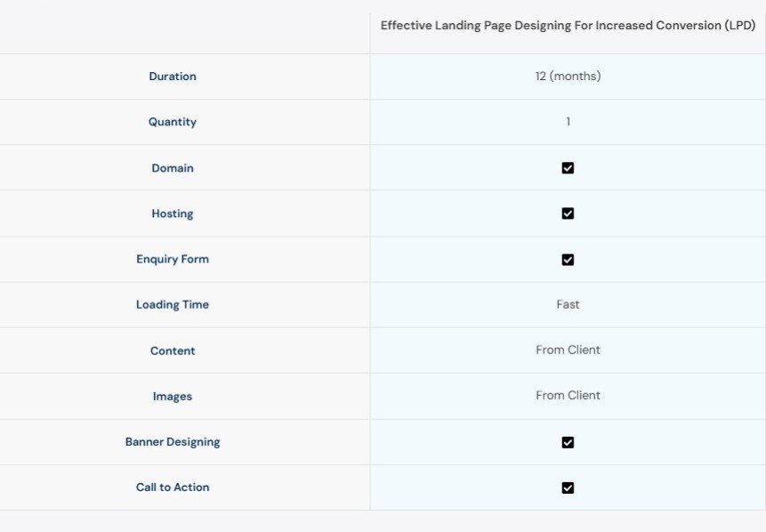
Task: Select the Quantity row label
Action: click(173, 122)
